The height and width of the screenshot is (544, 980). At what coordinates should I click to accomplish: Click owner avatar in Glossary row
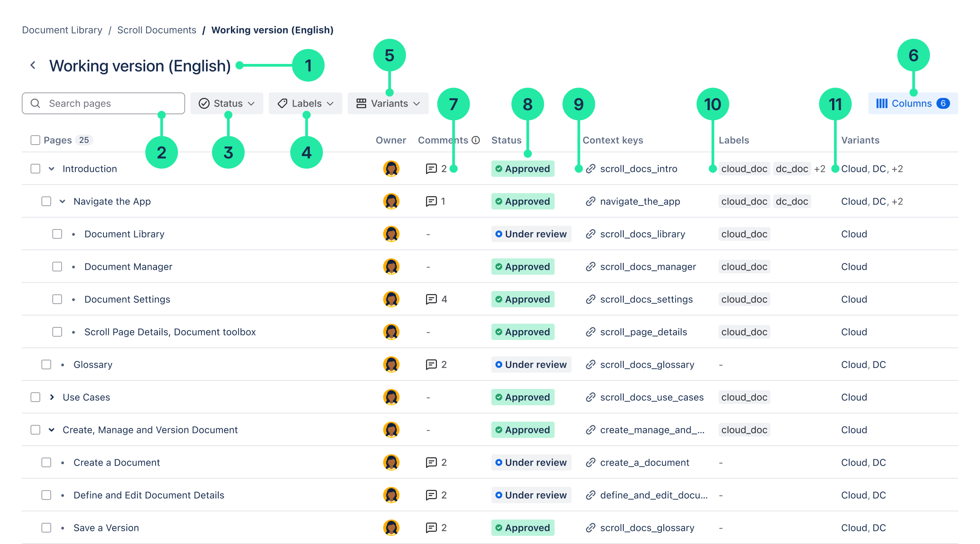(x=391, y=364)
